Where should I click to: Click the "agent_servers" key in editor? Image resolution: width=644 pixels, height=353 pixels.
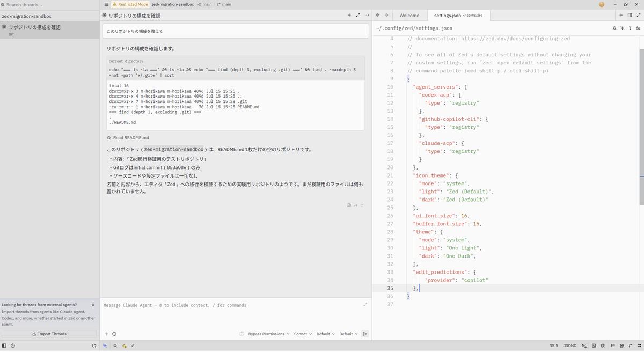point(435,87)
